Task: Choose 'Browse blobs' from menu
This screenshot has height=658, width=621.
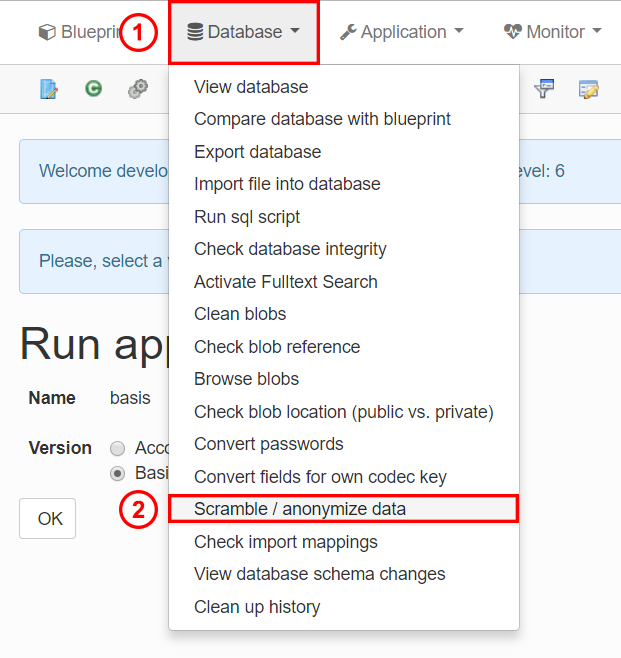Action: 246,379
